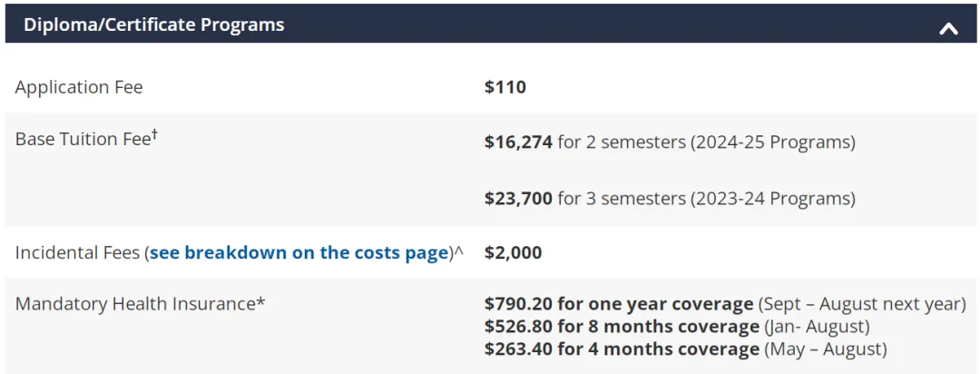Click the caret symbol after costs page link
This screenshot has height=374, width=980.
click(x=459, y=252)
